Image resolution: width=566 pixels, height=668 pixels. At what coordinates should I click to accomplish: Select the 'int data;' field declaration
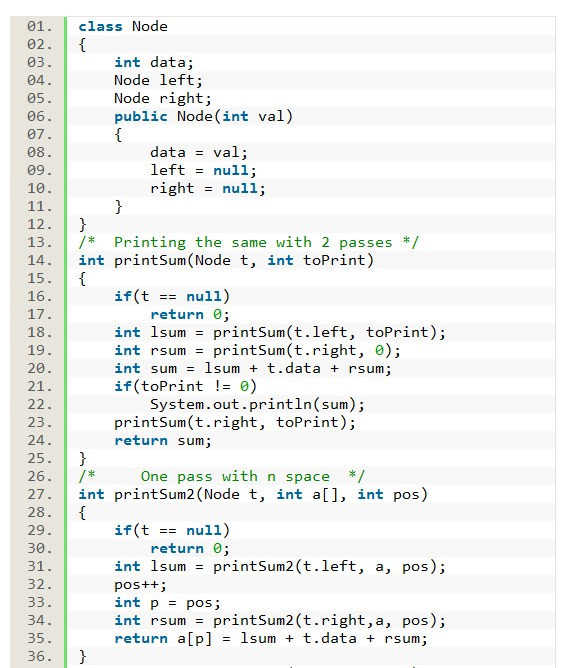click(154, 63)
